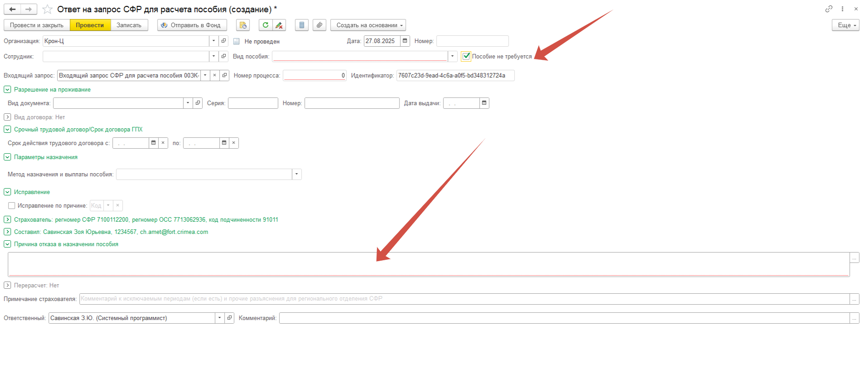Open the Еще menu

pyautogui.click(x=845, y=25)
